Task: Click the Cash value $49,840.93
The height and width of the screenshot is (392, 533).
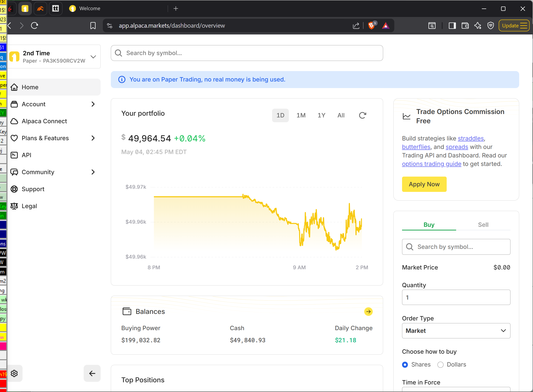Action: pos(248,340)
